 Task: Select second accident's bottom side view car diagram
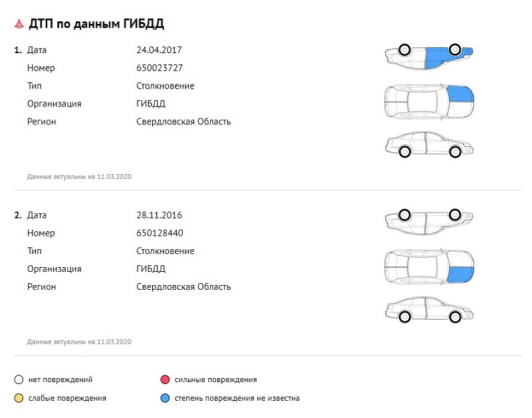point(429,310)
